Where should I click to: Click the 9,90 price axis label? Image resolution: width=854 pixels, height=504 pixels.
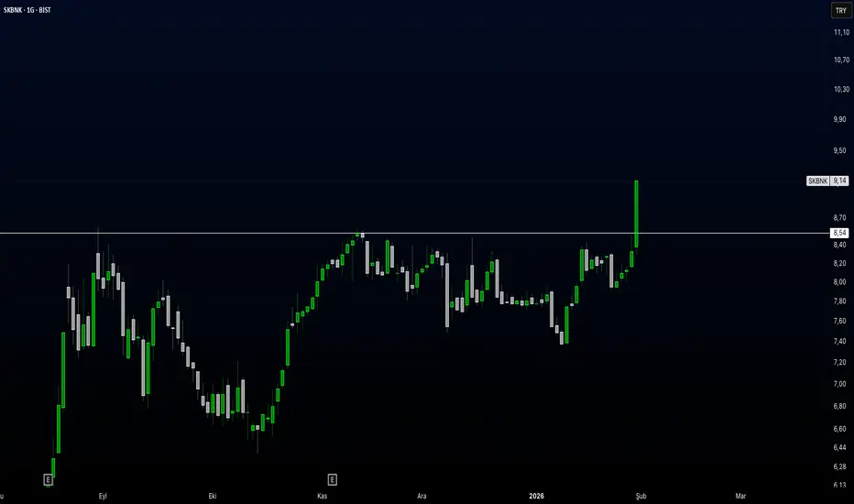pyautogui.click(x=840, y=119)
